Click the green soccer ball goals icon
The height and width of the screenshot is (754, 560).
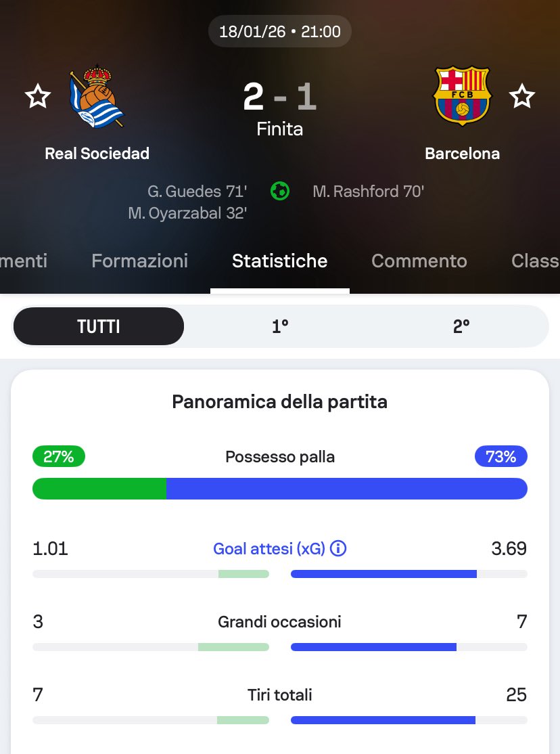click(x=279, y=192)
